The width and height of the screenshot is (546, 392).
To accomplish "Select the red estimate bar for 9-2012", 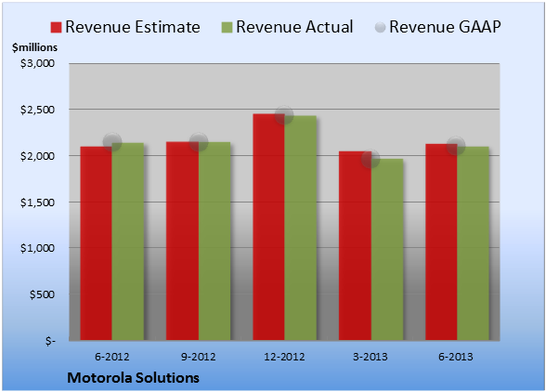I will coord(182,242).
